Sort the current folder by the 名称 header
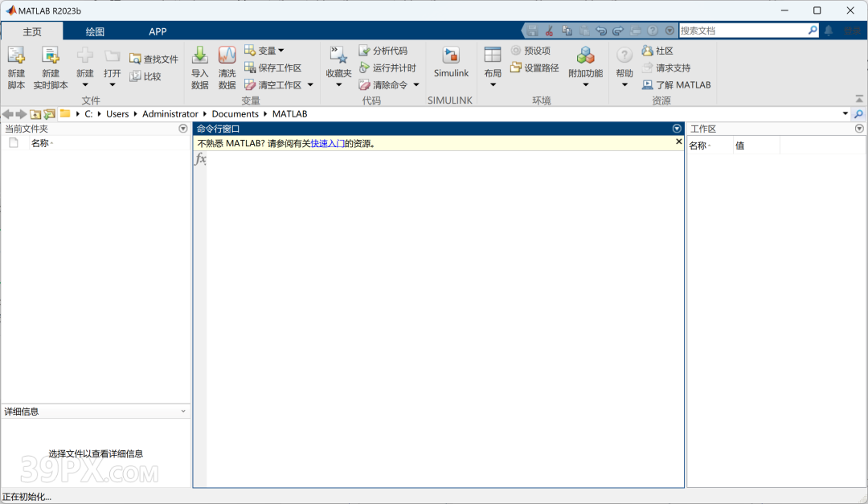 40,143
